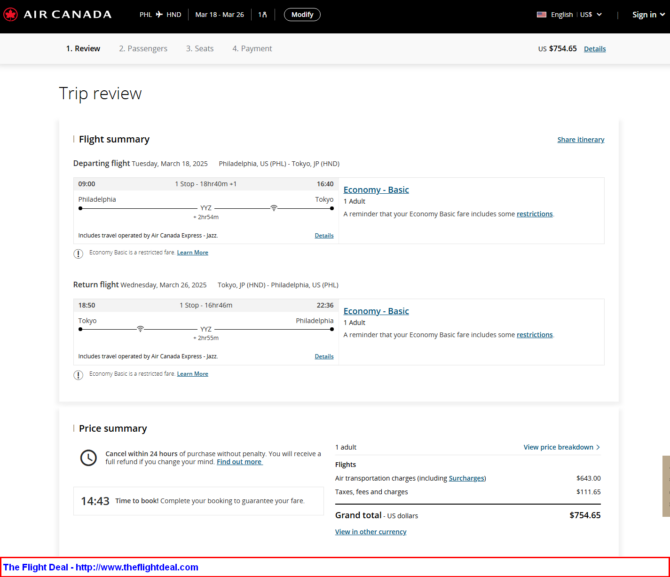Click the Surcharges link
Image resolution: width=670 pixels, height=577 pixels.
point(467,478)
